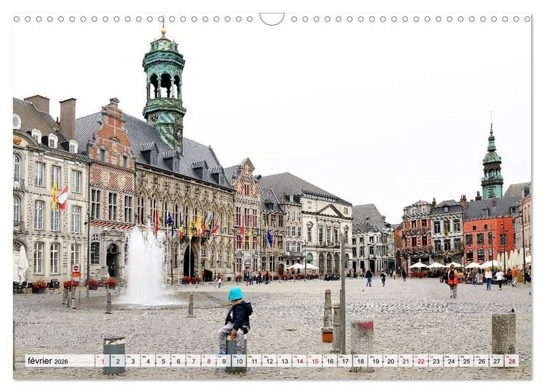Select day 10 in the date row
This screenshot has width=544, height=392.
click(x=239, y=361)
